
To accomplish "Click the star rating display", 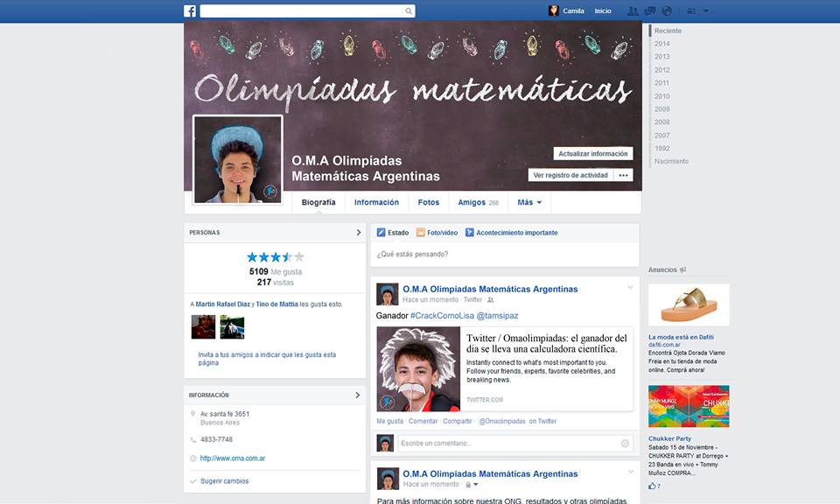I will (x=276, y=257).
